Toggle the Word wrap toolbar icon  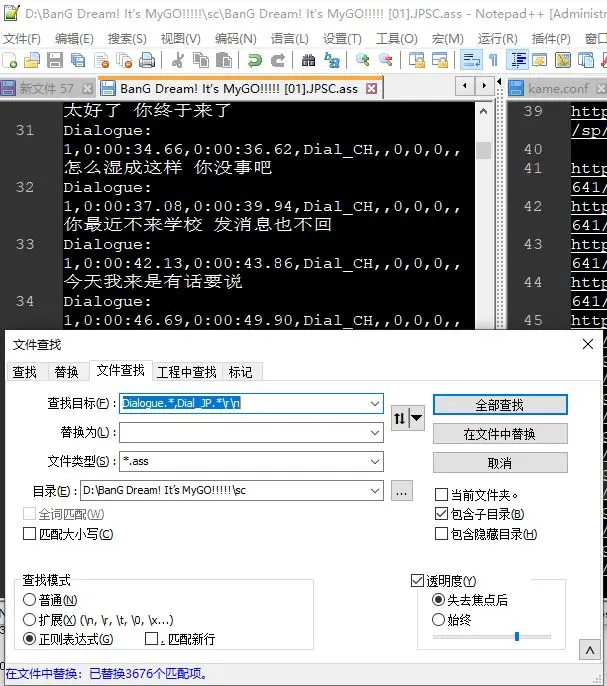point(471,60)
